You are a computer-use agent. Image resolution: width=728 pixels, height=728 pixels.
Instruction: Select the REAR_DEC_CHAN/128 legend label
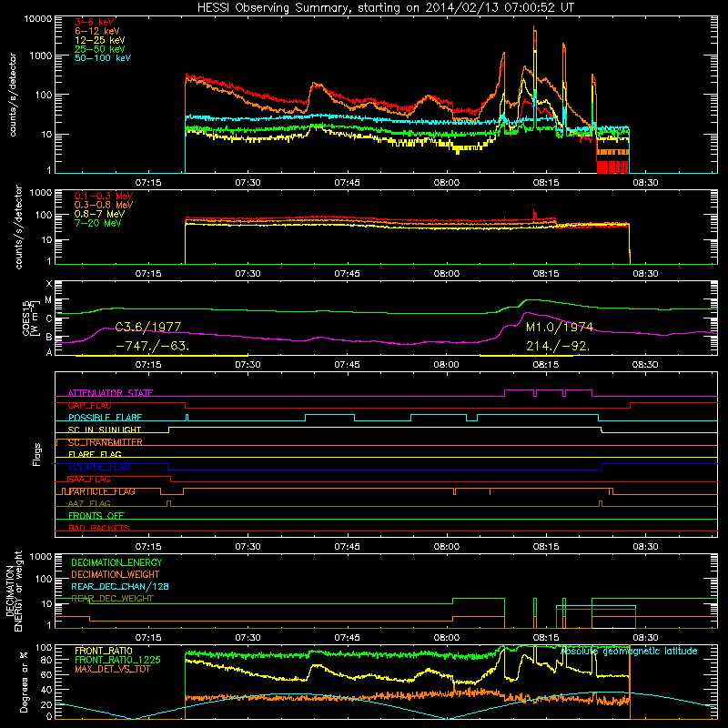(x=120, y=586)
